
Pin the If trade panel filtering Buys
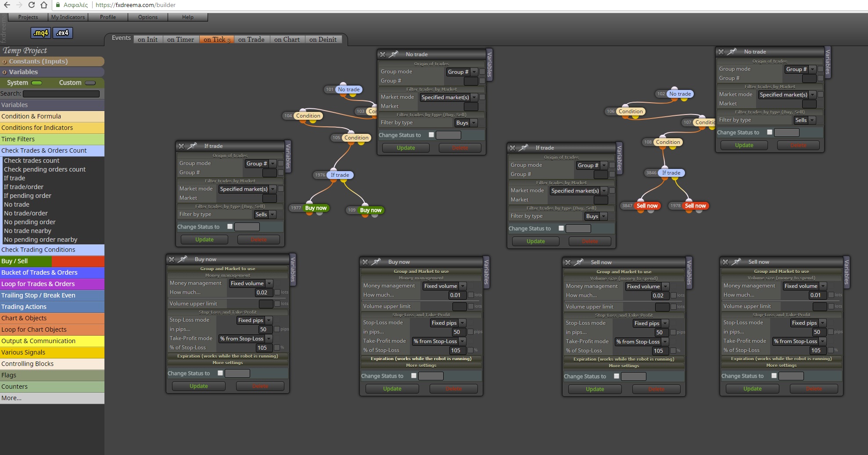(x=524, y=148)
